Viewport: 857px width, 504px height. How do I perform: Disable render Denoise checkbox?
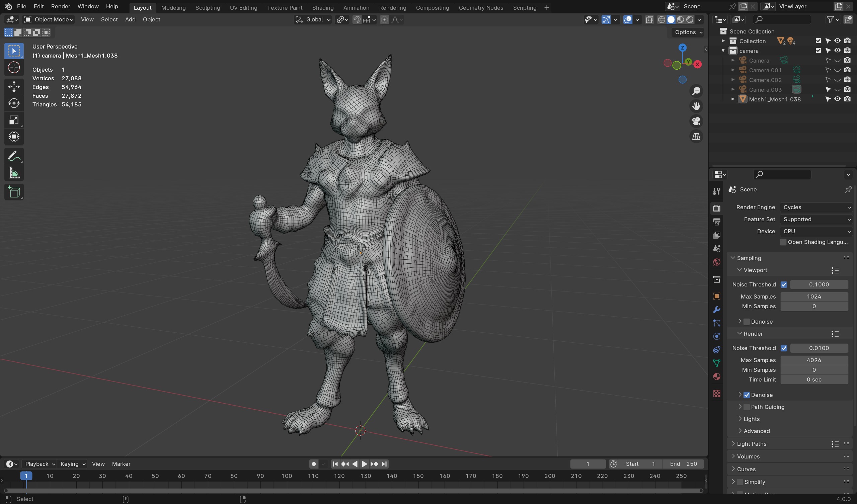coord(747,395)
